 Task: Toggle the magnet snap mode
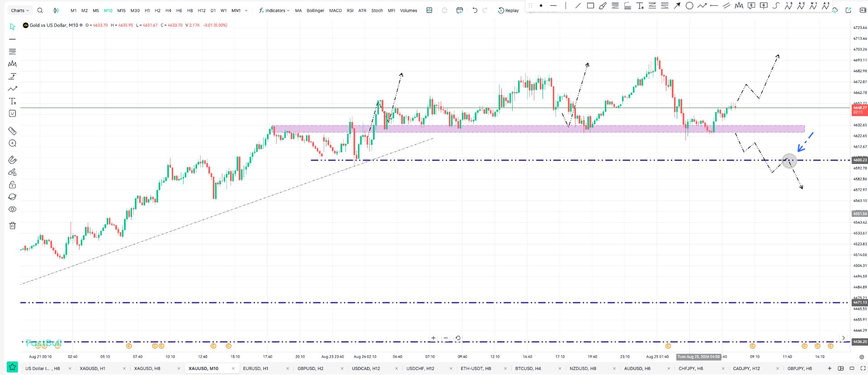click(12, 159)
